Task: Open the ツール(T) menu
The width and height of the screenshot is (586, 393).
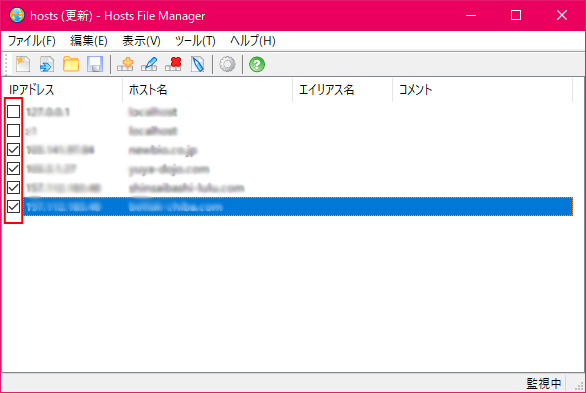Action: 195,40
